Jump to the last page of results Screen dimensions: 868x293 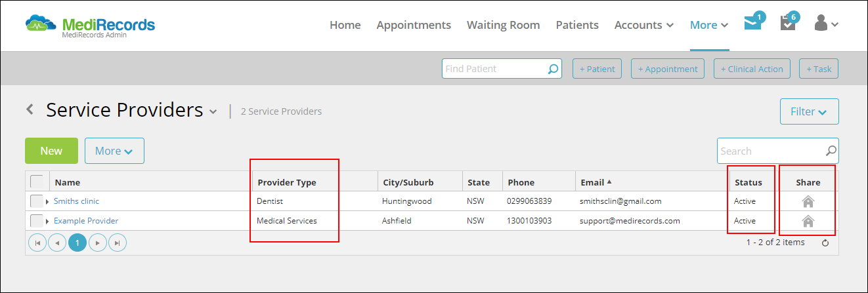pyautogui.click(x=118, y=243)
